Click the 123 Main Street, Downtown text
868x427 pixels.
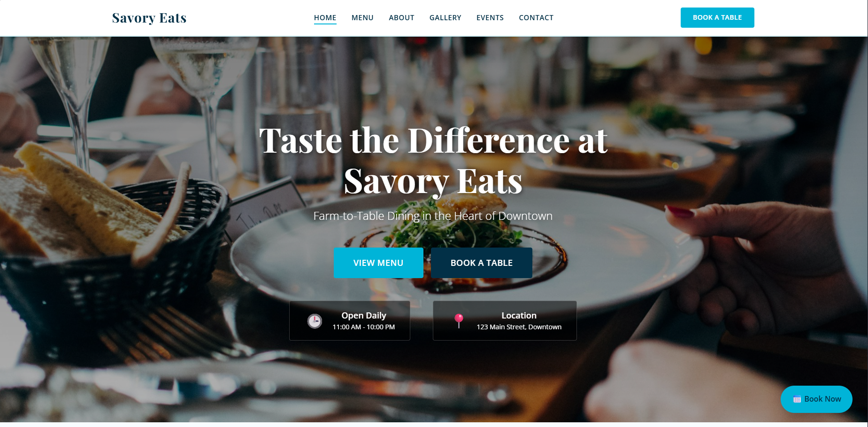(x=519, y=327)
